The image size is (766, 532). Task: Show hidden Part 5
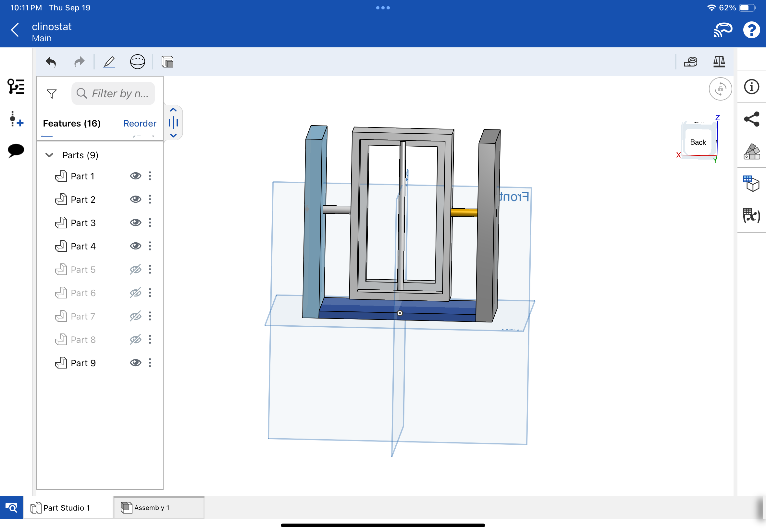pyautogui.click(x=135, y=269)
